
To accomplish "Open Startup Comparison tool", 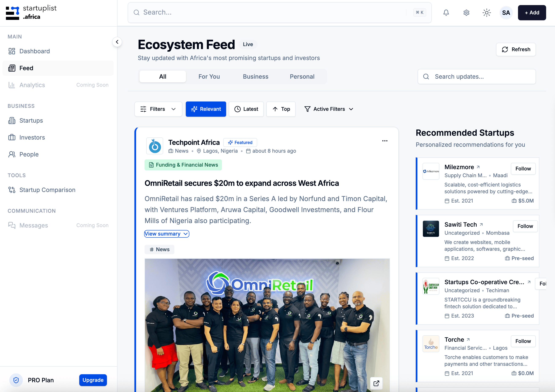I will point(58,190).
